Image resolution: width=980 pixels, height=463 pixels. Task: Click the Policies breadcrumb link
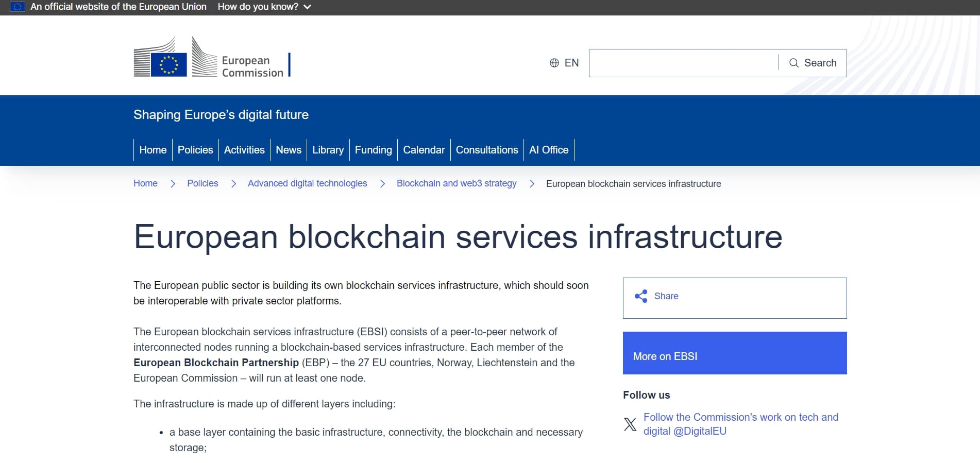[x=202, y=183]
